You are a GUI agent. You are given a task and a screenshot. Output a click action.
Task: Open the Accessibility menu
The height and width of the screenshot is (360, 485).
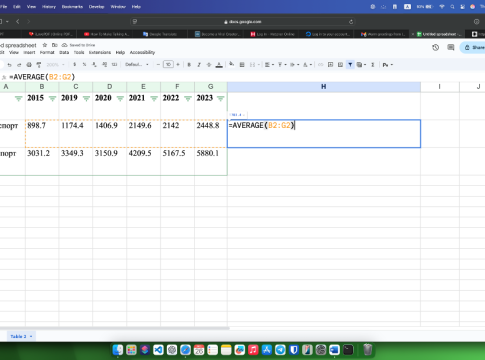pos(142,52)
